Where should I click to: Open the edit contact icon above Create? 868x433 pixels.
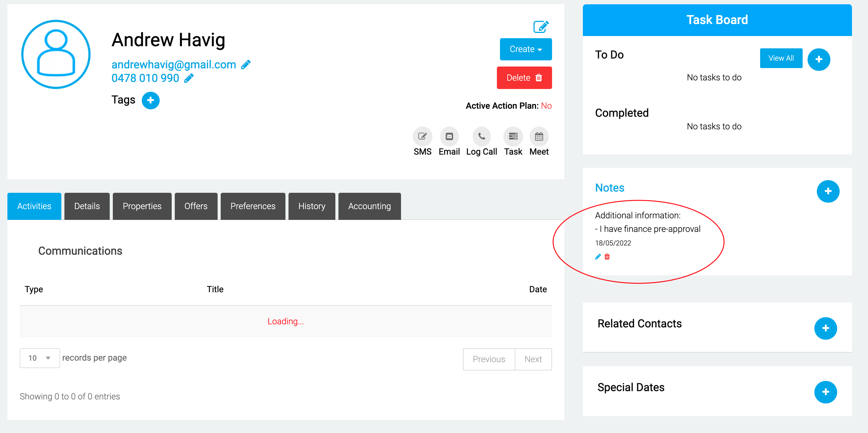[541, 26]
